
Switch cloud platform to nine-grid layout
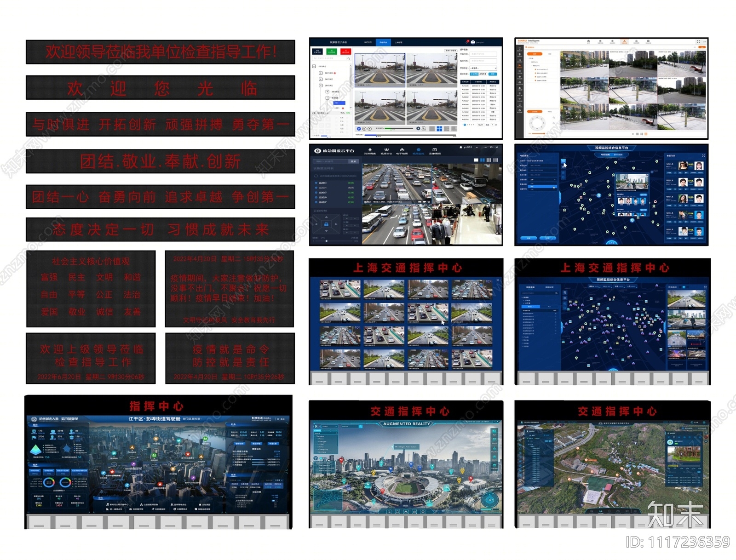[489, 160]
